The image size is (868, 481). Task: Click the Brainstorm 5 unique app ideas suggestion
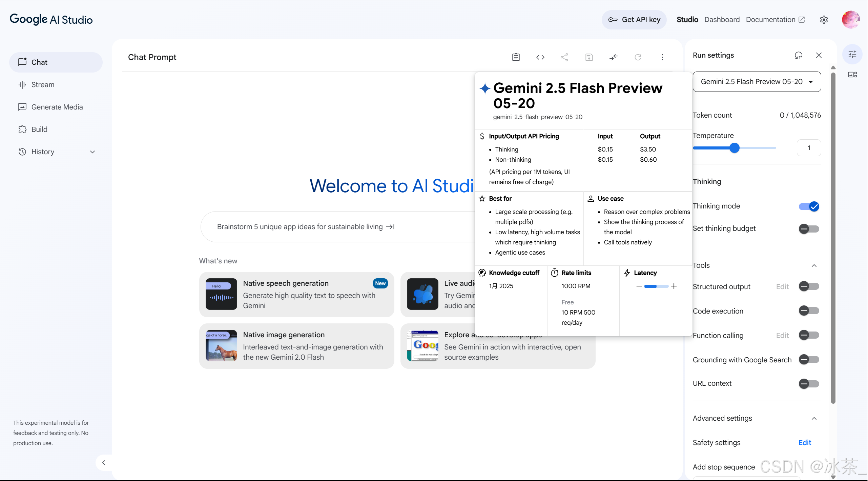pyautogui.click(x=306, y=227)
